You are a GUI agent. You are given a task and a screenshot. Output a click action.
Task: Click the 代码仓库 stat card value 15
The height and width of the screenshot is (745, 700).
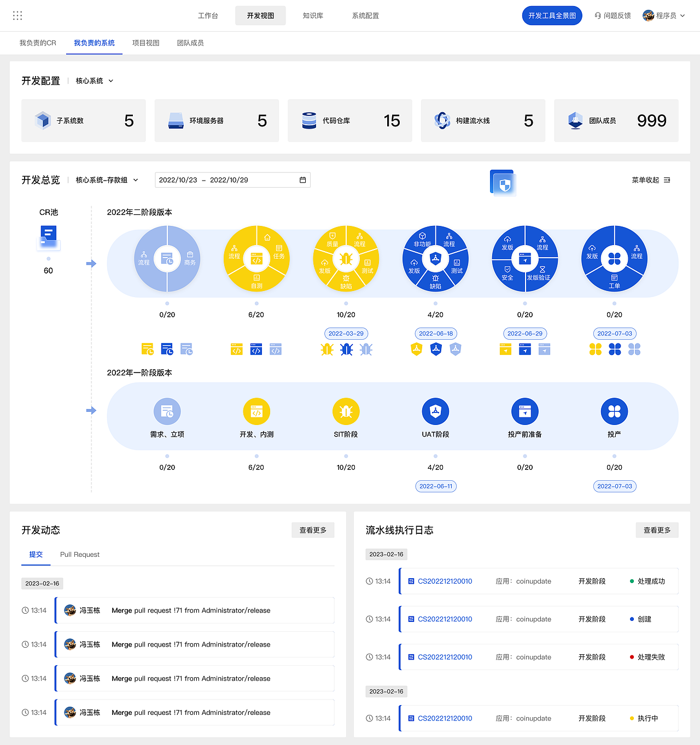point(392,120)
